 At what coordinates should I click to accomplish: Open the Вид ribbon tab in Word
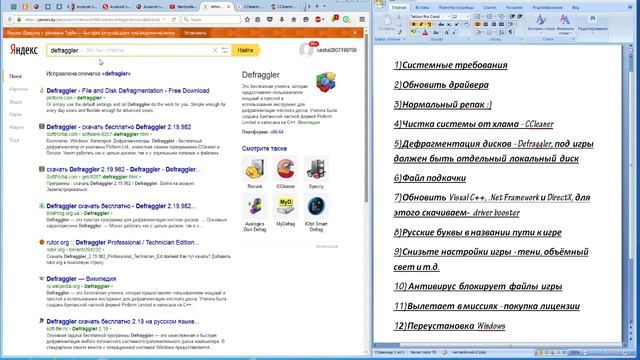click(x=575, y=7)
